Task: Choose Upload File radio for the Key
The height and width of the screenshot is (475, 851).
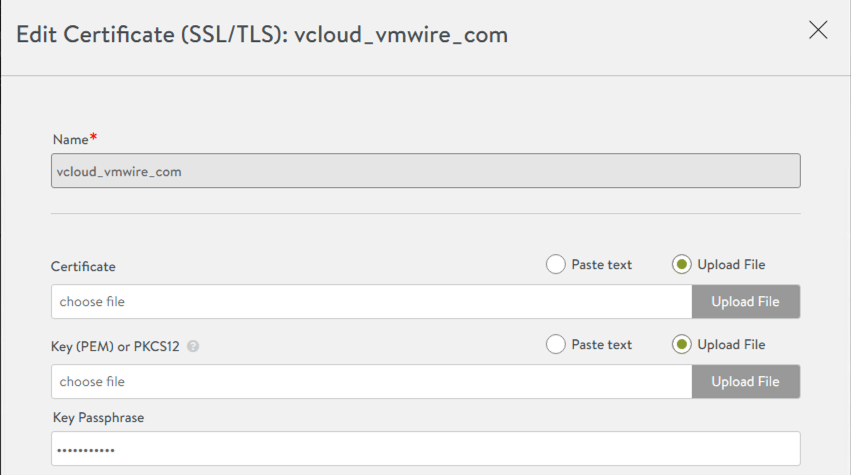Action: pyautogui.click(x=682, y=345)
